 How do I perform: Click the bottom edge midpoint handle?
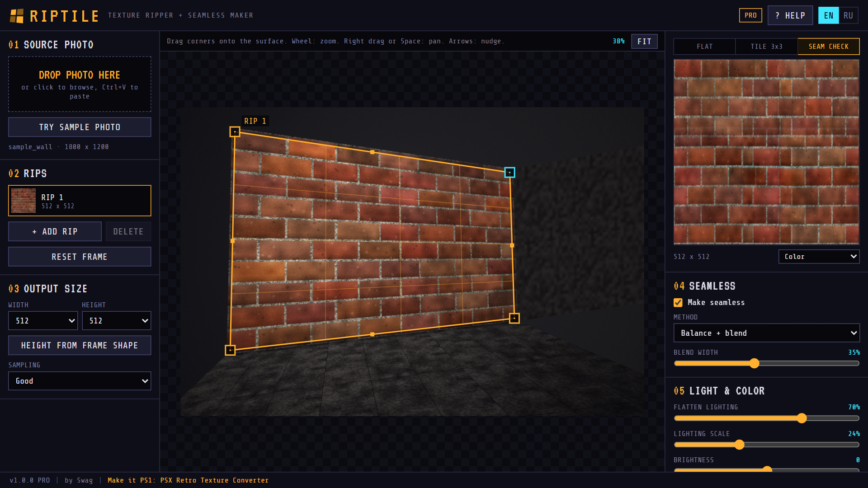(x=372, y=334)
